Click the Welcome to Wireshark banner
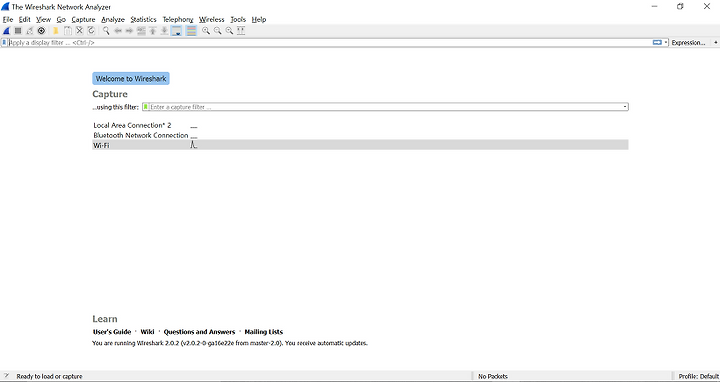 coord(131,79)
